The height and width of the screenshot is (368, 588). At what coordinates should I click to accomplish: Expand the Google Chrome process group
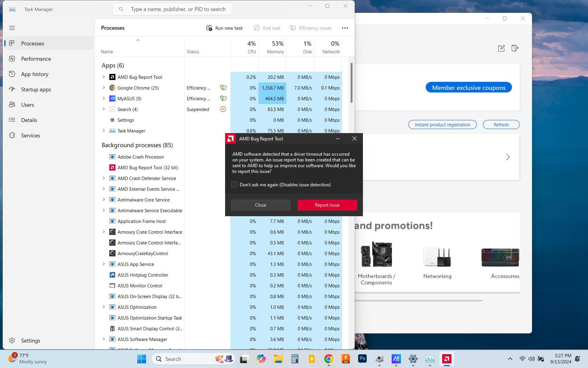tap(104, 88)
